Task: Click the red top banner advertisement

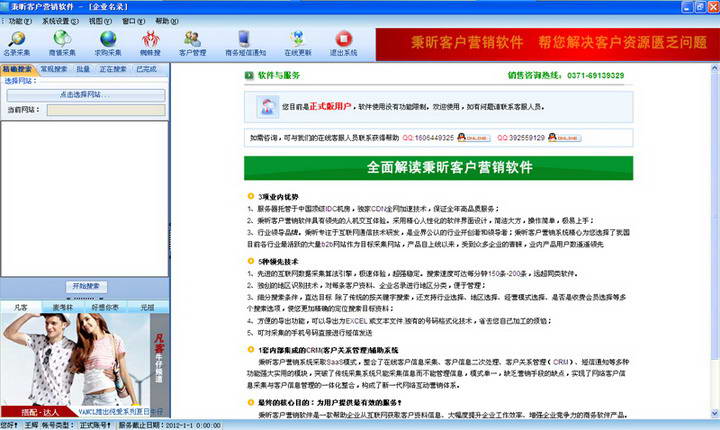Action: (547, 44)
